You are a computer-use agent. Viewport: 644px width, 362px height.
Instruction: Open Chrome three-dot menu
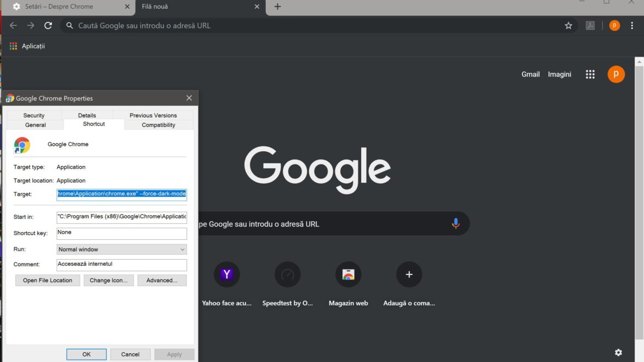point(632,25)
